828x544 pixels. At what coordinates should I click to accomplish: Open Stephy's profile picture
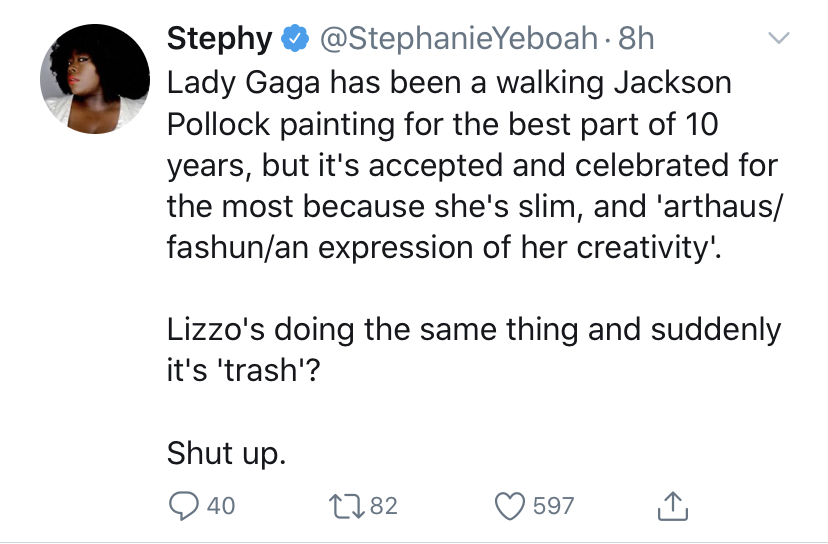(x=95, y=78)
